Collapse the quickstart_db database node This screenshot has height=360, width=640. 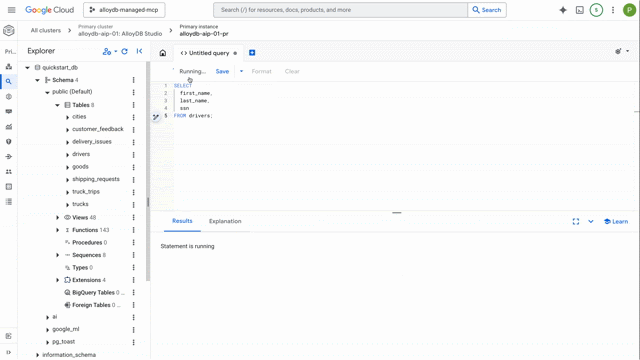point(27,68)
